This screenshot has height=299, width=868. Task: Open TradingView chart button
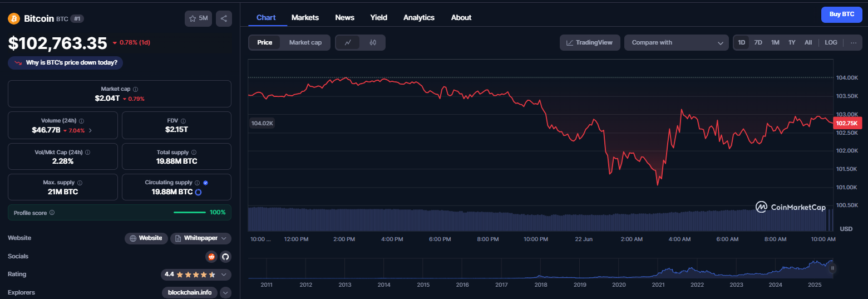click(590, 42)
